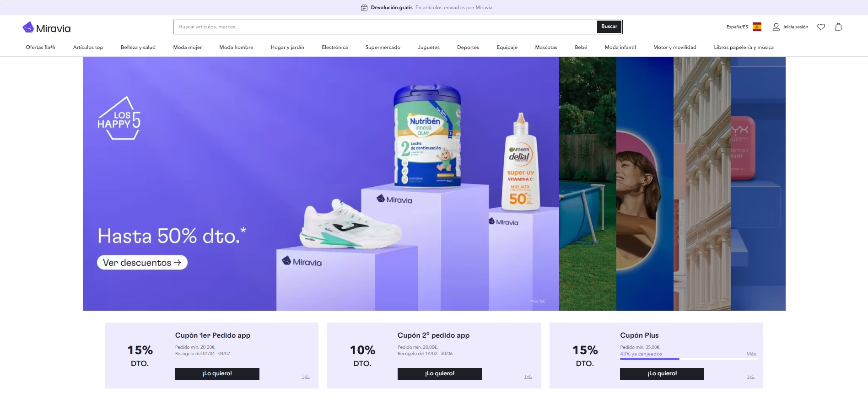Open the Ofertas flash menu
This screenshot has width=868, height=399.
[x=40, y=47]
